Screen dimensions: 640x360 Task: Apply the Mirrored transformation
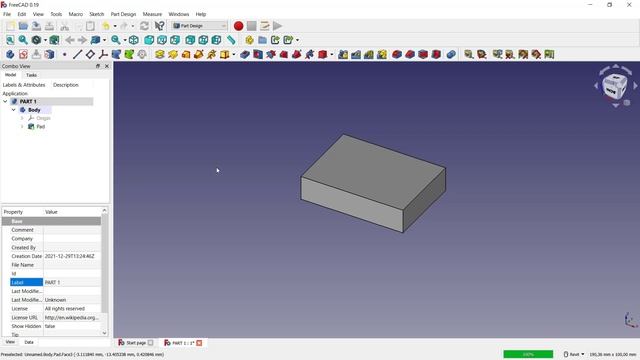pos(343,54)
